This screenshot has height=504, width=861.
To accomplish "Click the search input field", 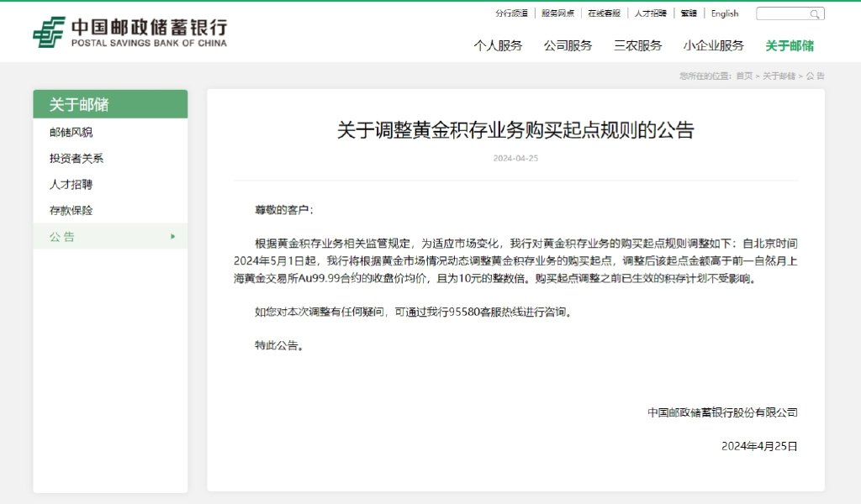I will tap(782, 13).
